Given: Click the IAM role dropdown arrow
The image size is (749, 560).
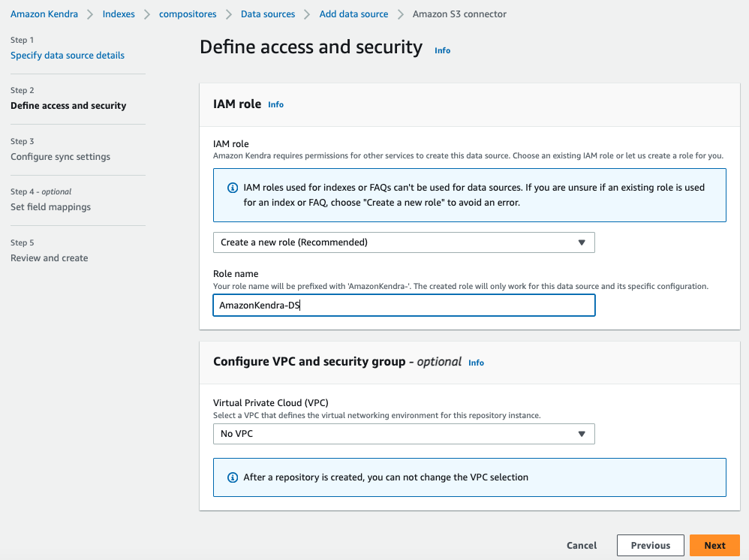Looking at the screenshot, I should click(x=582, y=242).
